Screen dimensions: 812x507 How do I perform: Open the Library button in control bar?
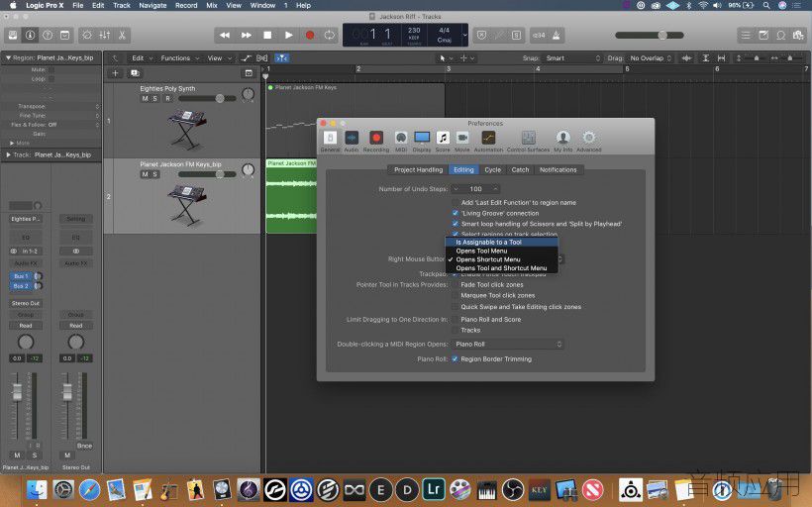[13, 36]
